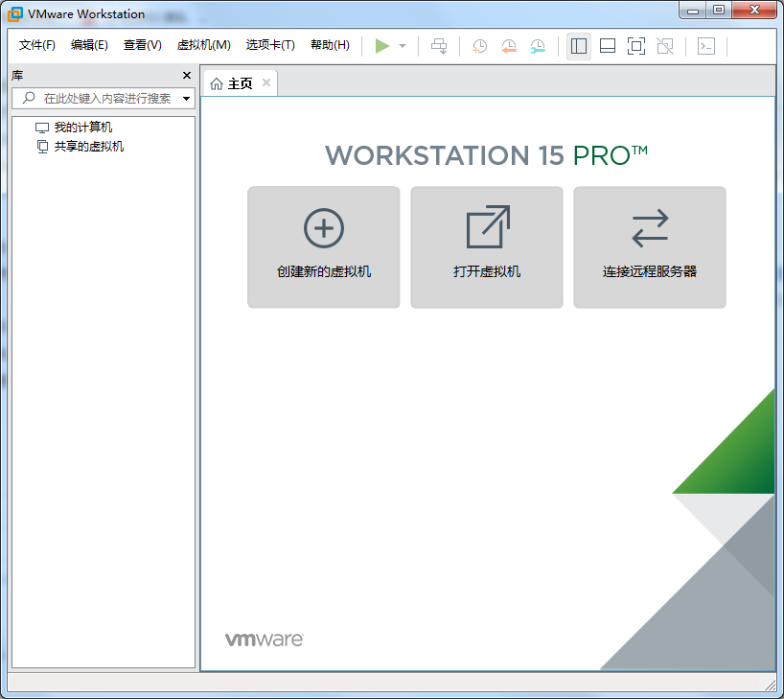Image resolution: width=784 pixels, height=699 pixels.
Task: Open the 虚拟机(M) menu
Action: [x=203, y=45]
